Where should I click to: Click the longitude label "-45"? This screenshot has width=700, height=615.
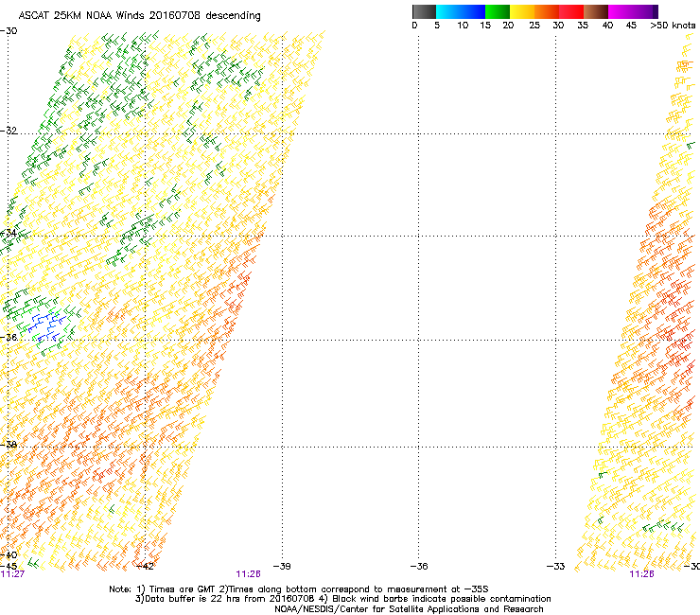point(9,567)
